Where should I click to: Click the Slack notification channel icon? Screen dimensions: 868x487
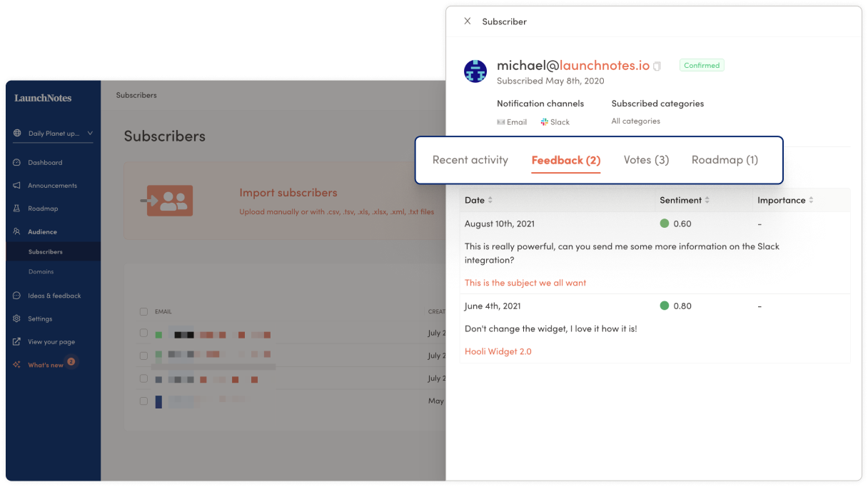point(545,122)
